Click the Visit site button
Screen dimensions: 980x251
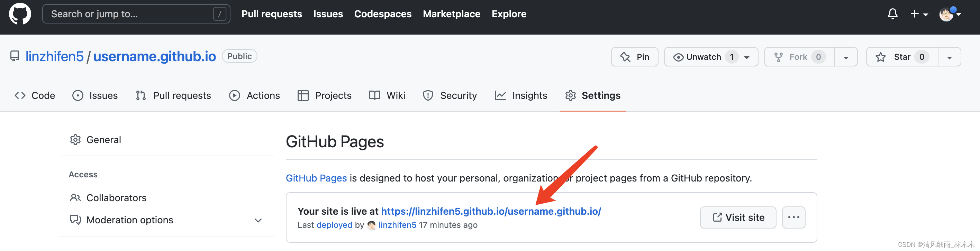[738, 217]
